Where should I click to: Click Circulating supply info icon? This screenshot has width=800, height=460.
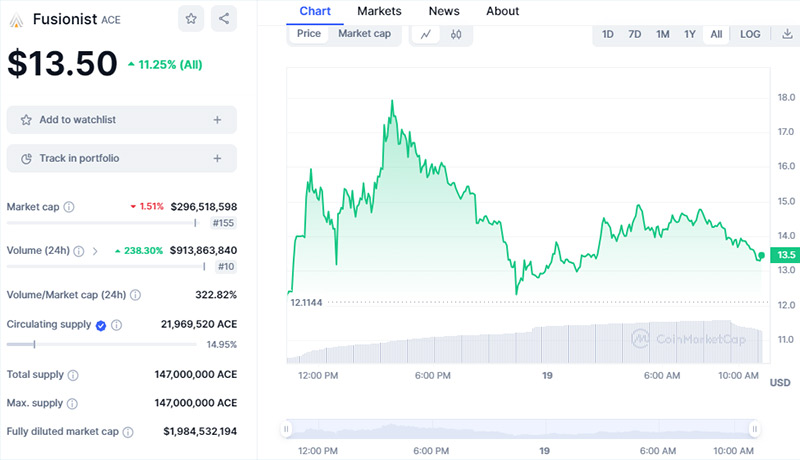(117, 325)
